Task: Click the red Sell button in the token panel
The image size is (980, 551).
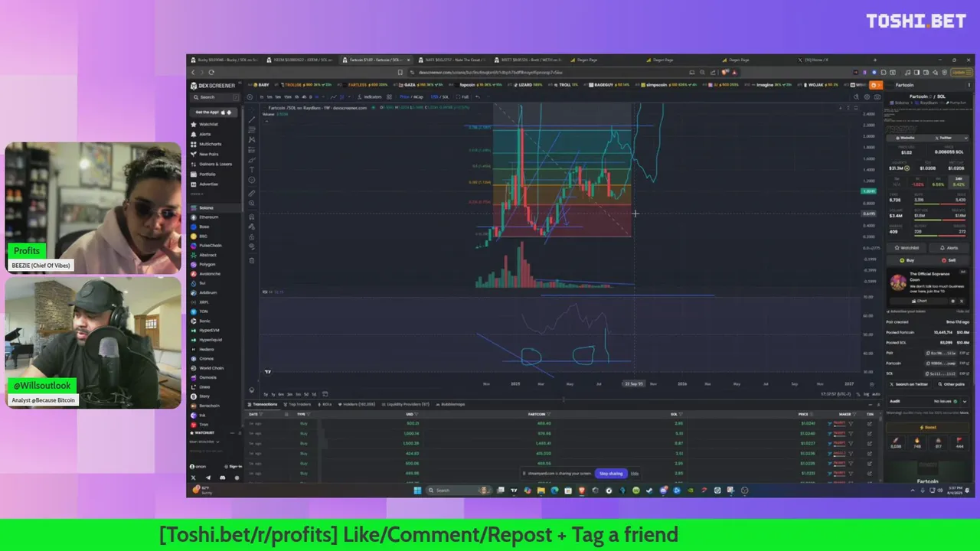Action: [948, 260]
